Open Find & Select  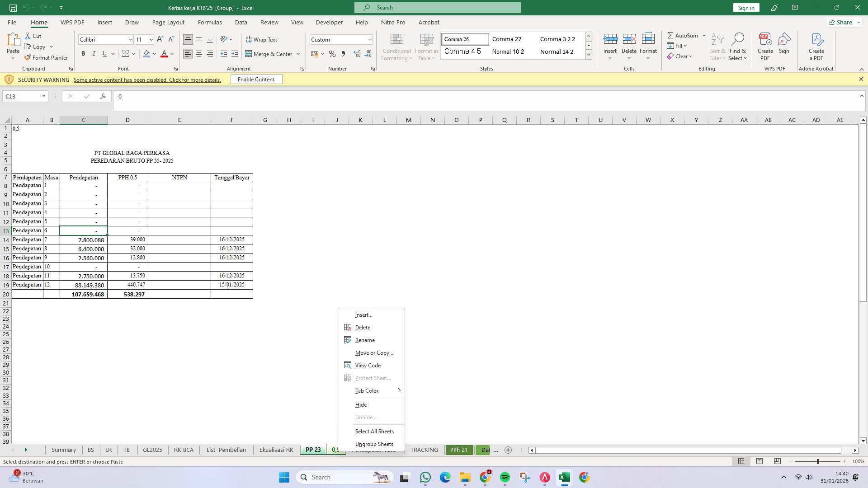click(738, 47)
